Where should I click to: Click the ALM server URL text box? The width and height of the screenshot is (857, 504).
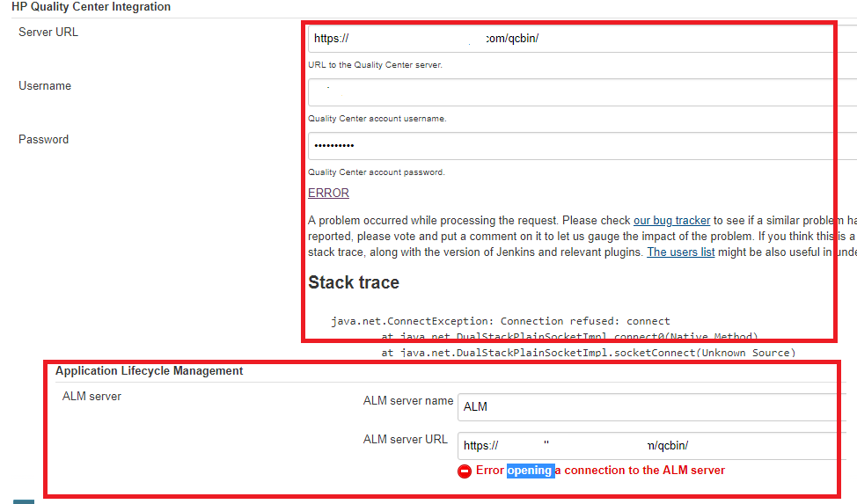pos(651,445)
